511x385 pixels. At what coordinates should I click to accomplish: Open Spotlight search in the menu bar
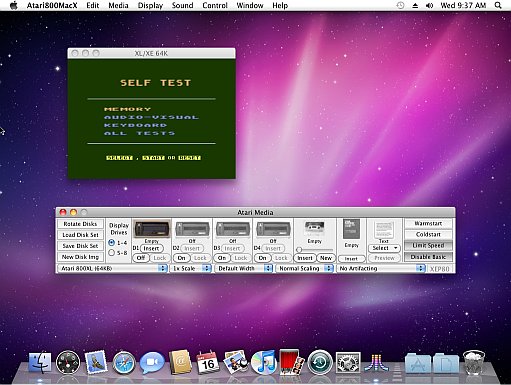[498, 5]
